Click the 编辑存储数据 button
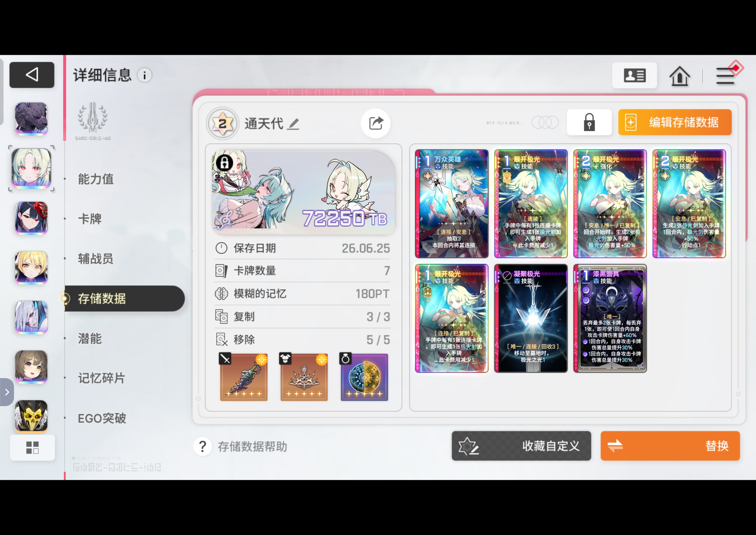This screenshot has height=535, width=756. point(675,122)
